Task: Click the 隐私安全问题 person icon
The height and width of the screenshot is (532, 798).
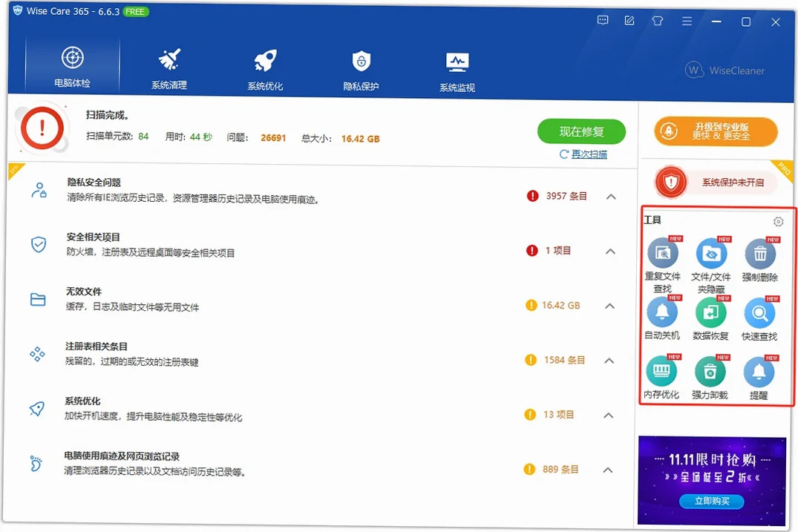Action: point(39,190)
